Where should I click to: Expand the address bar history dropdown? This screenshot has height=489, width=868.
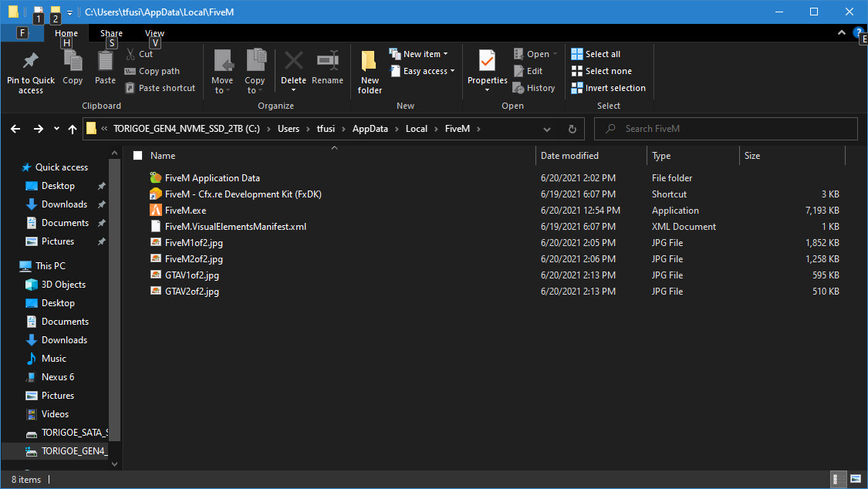click(x=547, y=129)
